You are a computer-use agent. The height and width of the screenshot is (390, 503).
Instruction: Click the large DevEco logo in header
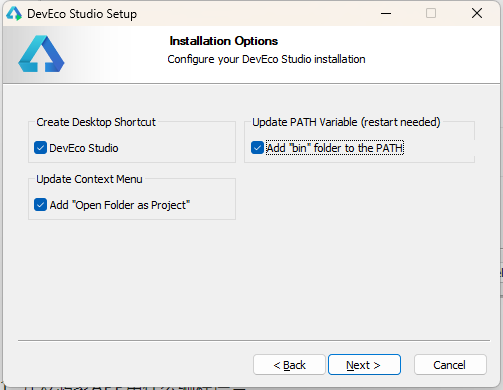tap(41, 54)
